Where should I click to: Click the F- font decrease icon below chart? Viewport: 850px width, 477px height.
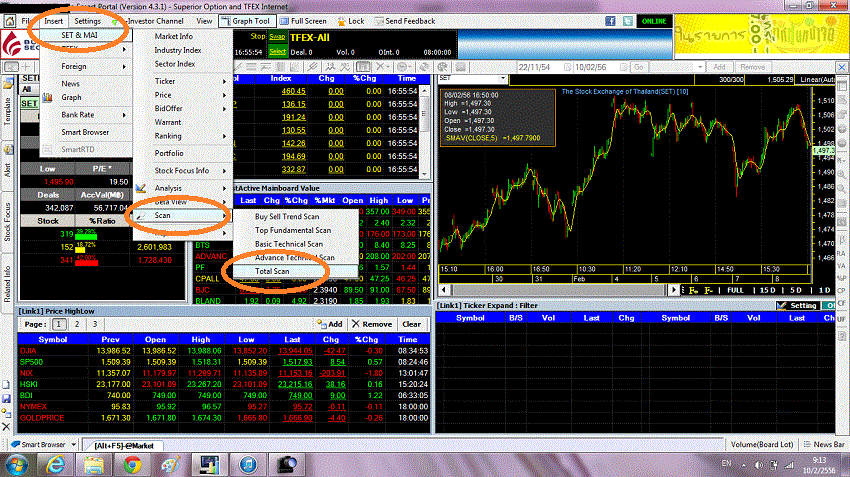(x=708, y=290)
